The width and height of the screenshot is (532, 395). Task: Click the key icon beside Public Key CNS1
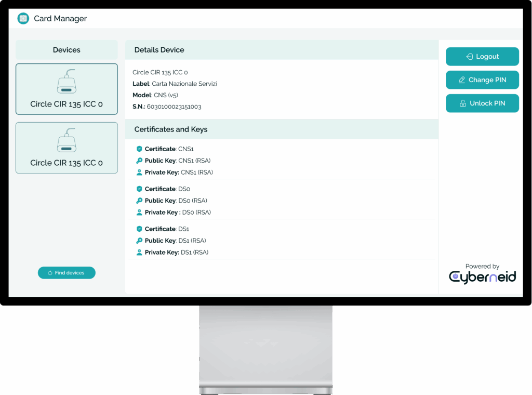(139, 161)
